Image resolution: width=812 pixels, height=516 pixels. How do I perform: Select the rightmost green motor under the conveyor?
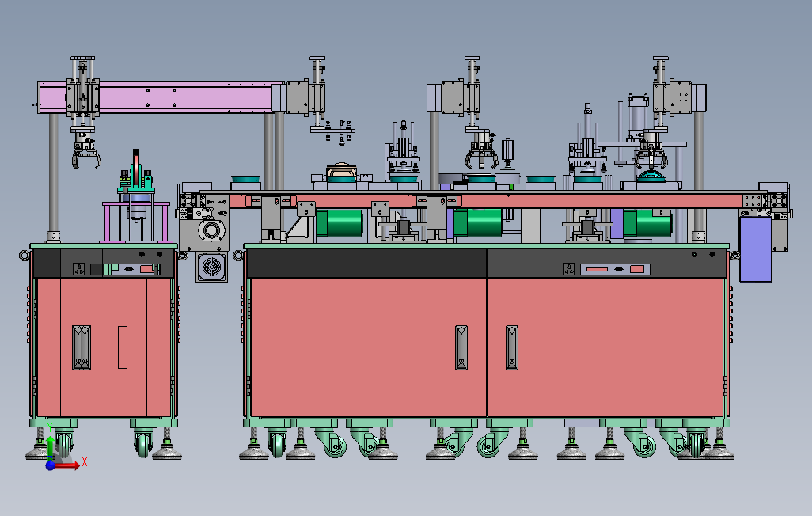point(647,223)
